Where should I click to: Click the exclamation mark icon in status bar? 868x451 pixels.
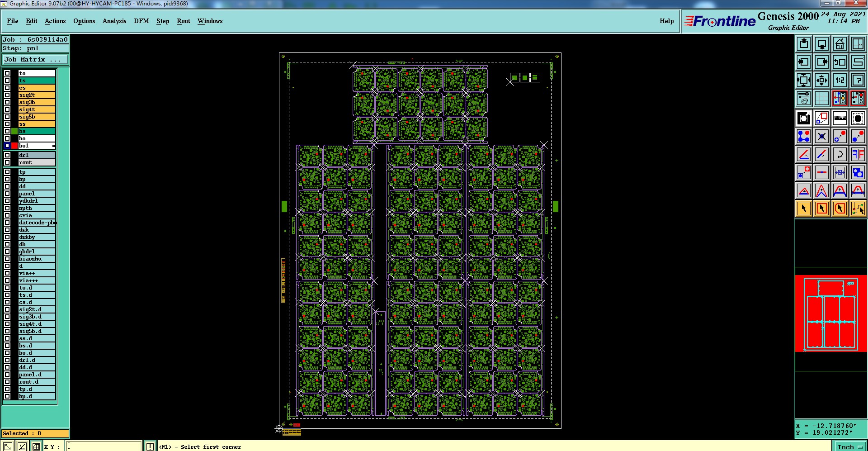(x=150, y=446)
